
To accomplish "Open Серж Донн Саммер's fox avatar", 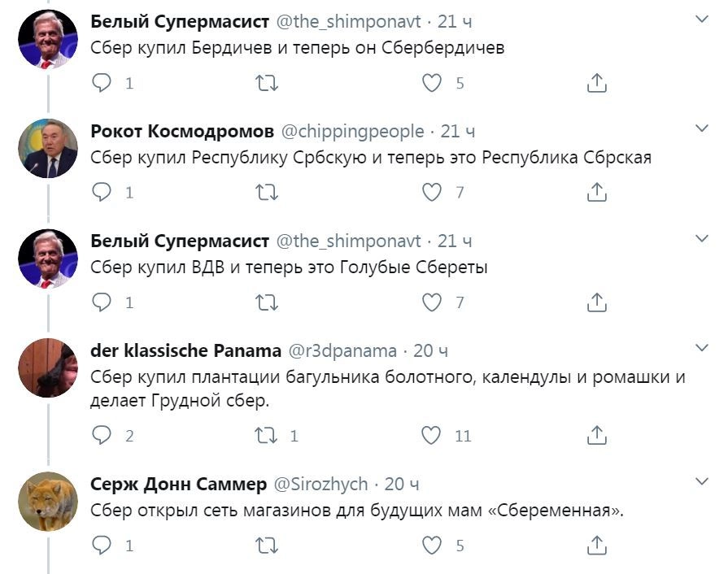I will pyautogui.click(x=48, y=502).
